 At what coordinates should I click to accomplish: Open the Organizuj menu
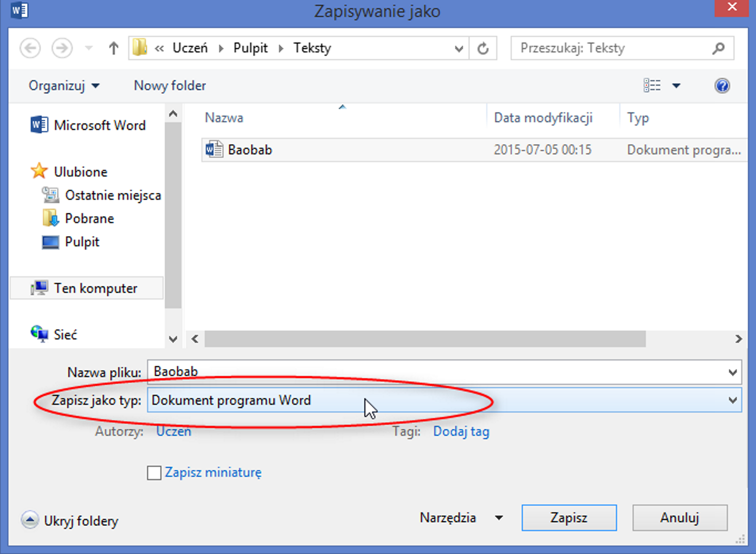pos(64,85)
